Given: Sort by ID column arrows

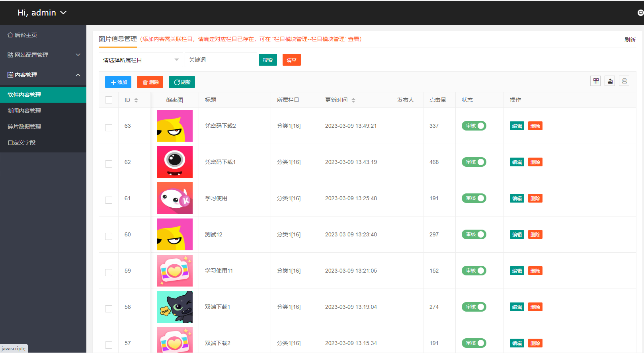Looking at the screenshot, I should coord(136,100).
